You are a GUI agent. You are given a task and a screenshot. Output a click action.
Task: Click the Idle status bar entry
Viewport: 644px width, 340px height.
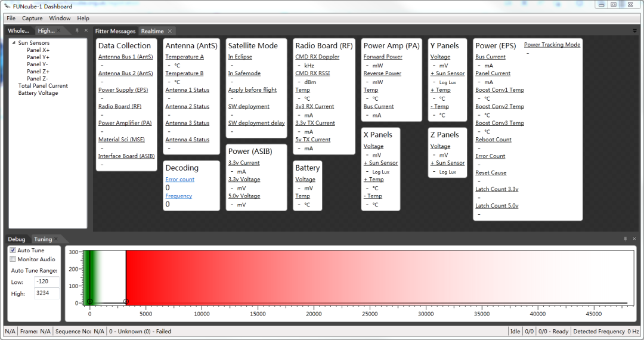point(515,332)
